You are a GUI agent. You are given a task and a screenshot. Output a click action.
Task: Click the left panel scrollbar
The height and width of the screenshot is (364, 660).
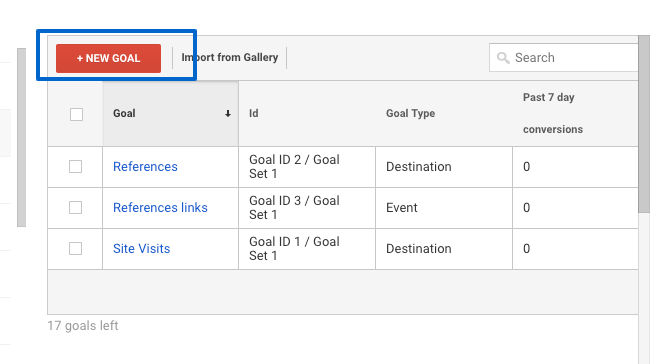click(21, 137)
